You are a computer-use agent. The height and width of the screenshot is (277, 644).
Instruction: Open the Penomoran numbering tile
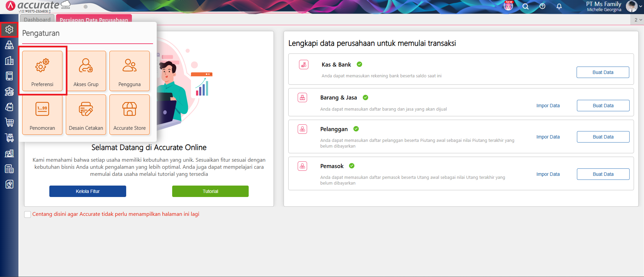tap(42, 115)
